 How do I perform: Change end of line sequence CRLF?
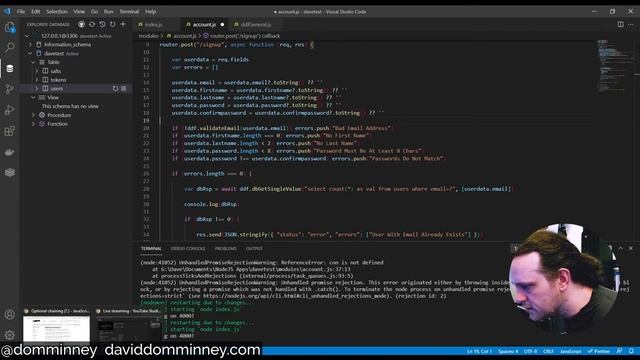[549, 351]
